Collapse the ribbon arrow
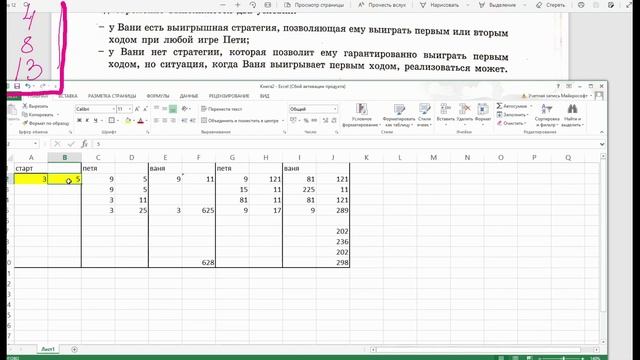This screenshot has width=640, height=360. pos(602,132)
